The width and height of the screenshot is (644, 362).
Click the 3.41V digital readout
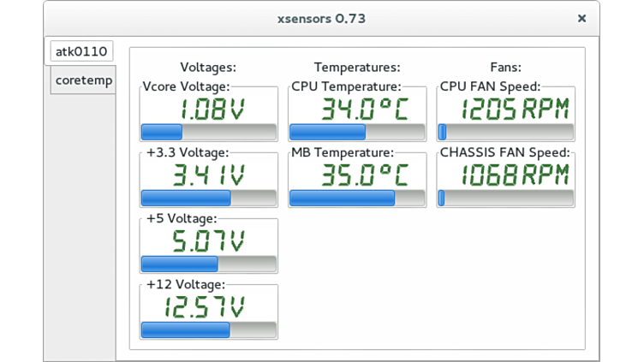(208, 175)
